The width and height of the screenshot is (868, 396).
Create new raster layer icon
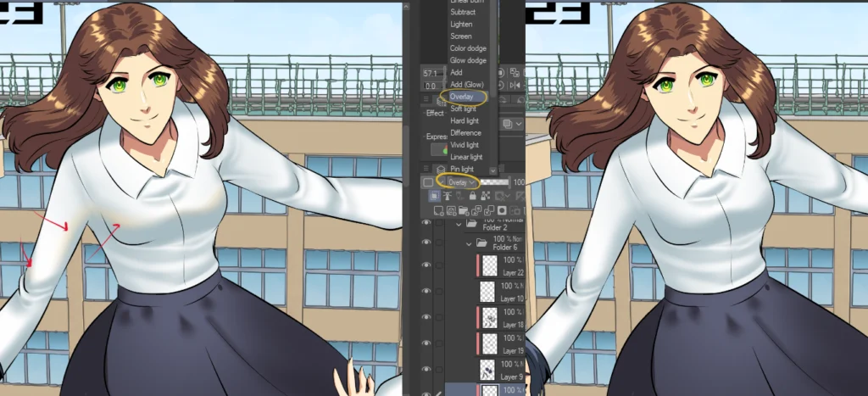(x=438, y=210)
